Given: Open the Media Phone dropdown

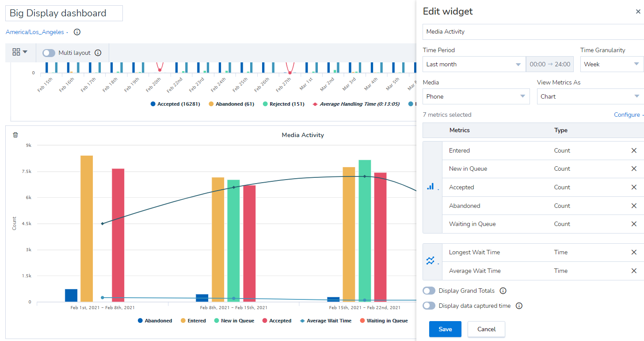Looking at the screenshot, I should [x=476, y=96].
